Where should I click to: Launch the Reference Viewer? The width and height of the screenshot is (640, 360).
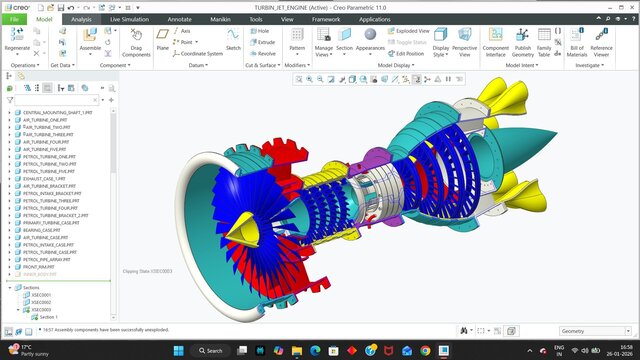601,42
